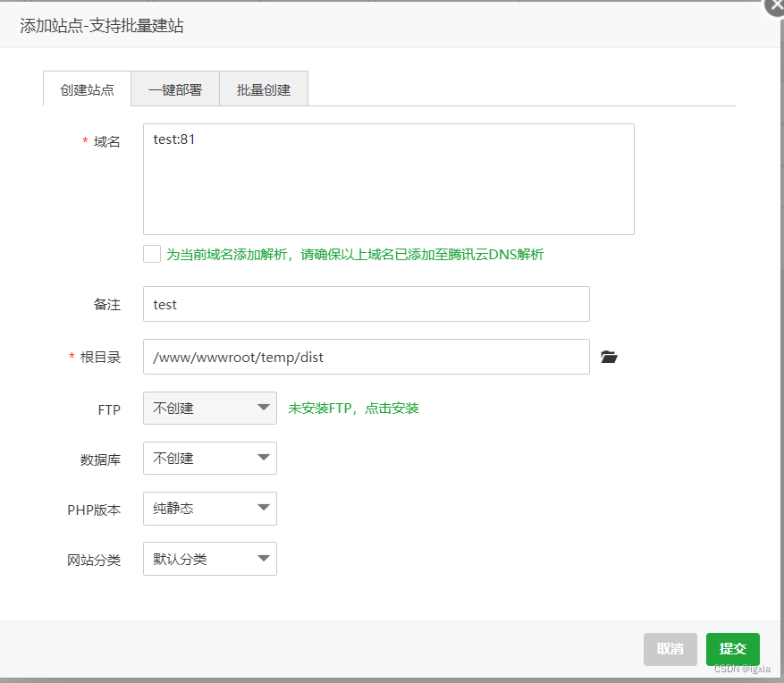Image resolution: width=784 pixels, height=683 pixels.
Task: Open the FTP creation dropdown showing 不创建
Action: [x=209, y=409]
